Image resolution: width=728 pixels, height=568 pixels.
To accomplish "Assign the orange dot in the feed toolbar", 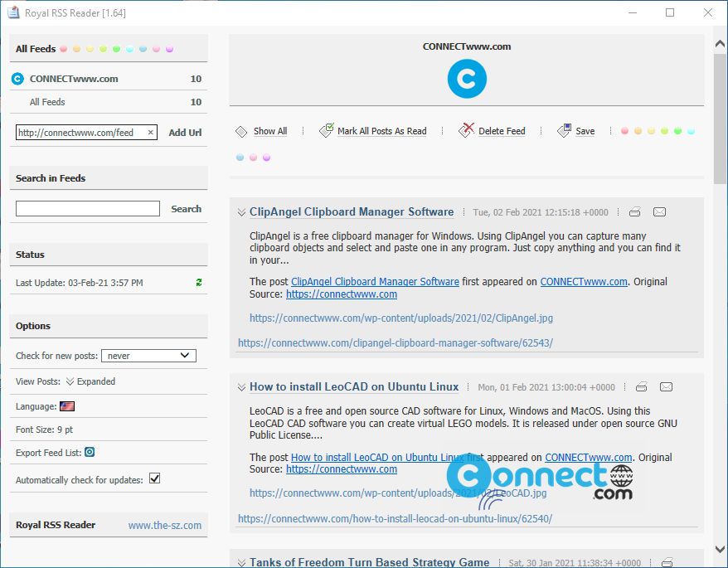I will coord(638,131).
